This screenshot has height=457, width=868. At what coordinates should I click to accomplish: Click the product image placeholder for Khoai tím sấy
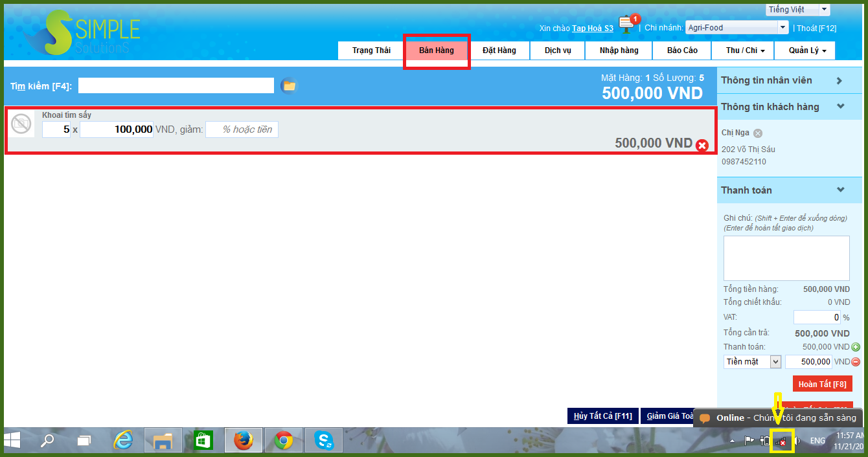[22, 124]
